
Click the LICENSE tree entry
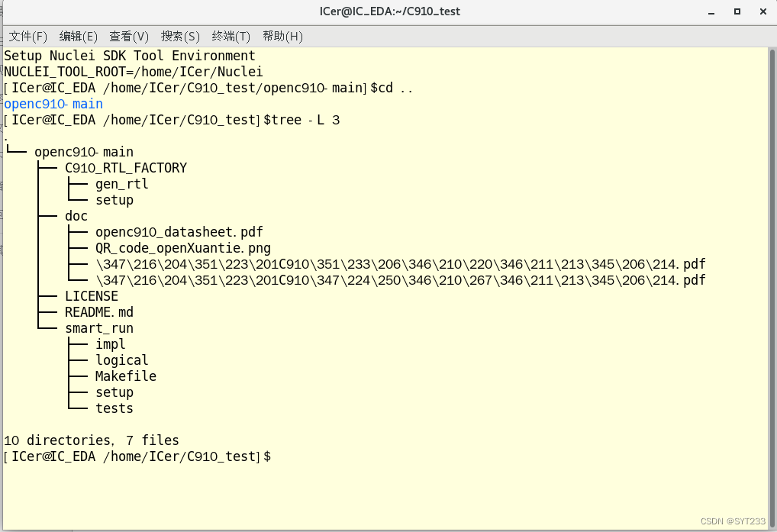coord(92,296)
